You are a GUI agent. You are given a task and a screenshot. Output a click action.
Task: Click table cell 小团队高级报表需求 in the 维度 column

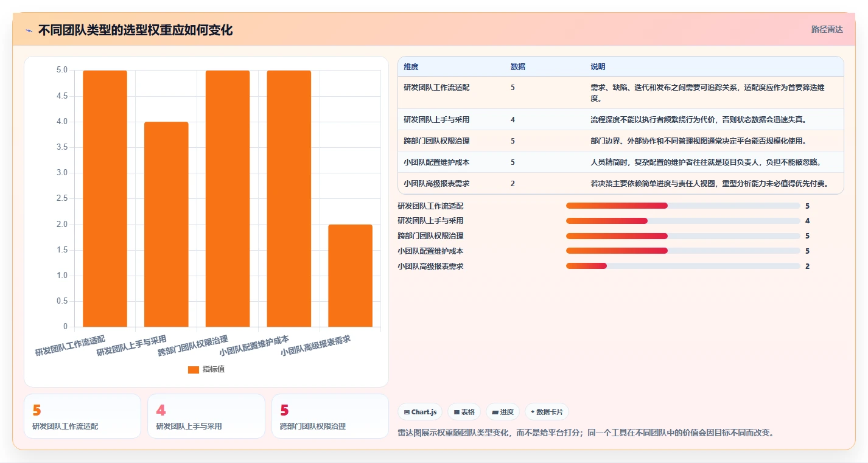click(x=436, y=184)
